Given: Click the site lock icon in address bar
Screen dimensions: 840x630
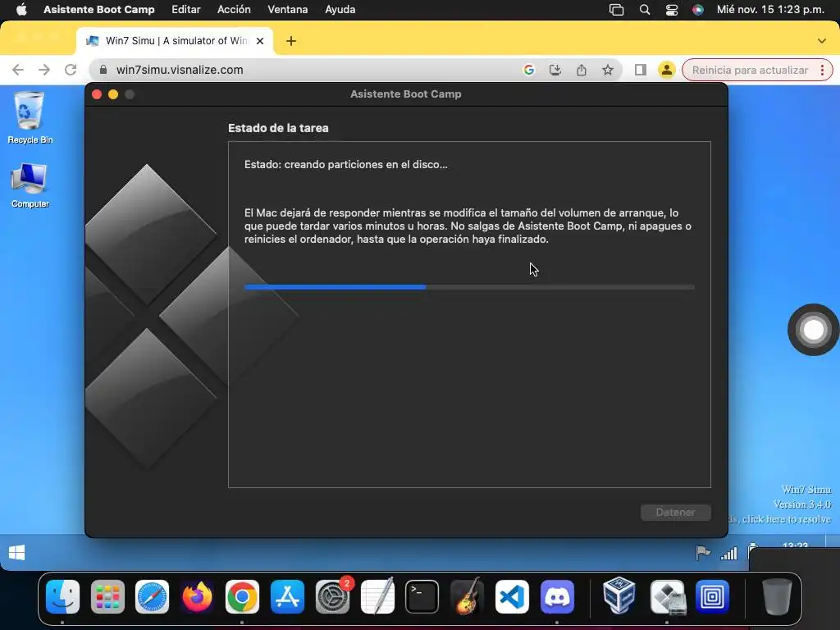Looking at the screenshot, I should pyautogui.click(x=103, y=70).
